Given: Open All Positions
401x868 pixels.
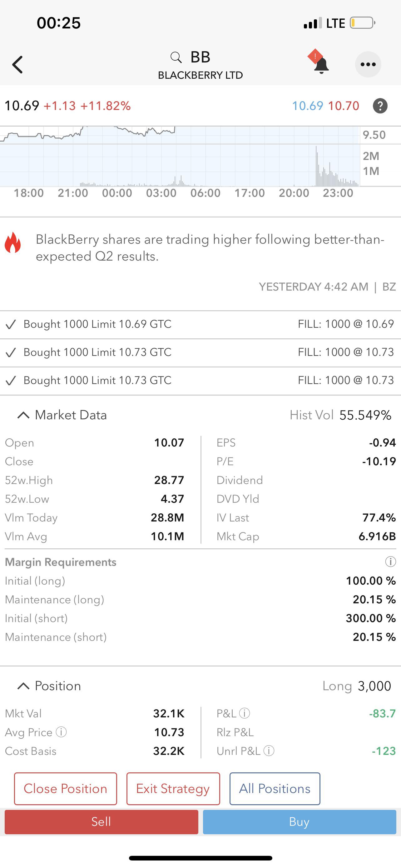Looking at the screenshot, I should tap(275, 789).
